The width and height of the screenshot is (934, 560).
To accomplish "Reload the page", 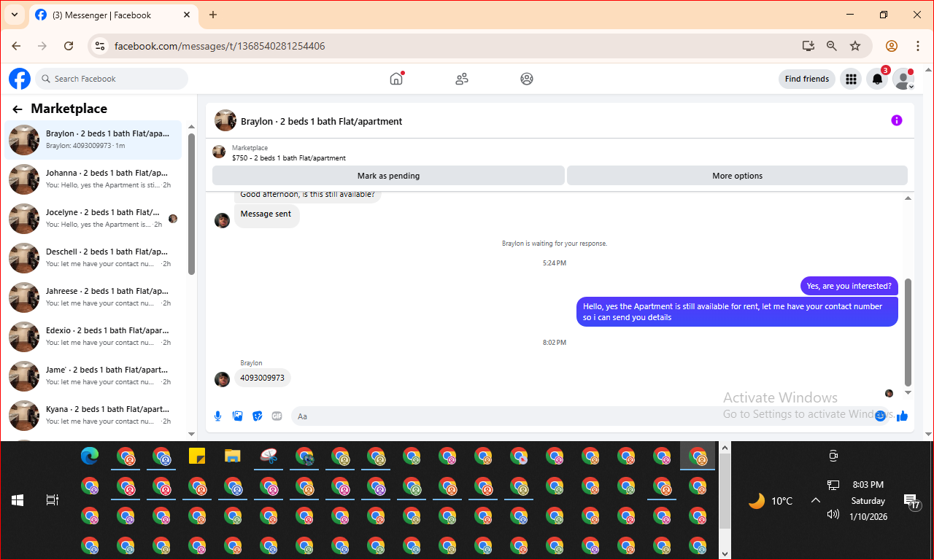I will 69,46.
